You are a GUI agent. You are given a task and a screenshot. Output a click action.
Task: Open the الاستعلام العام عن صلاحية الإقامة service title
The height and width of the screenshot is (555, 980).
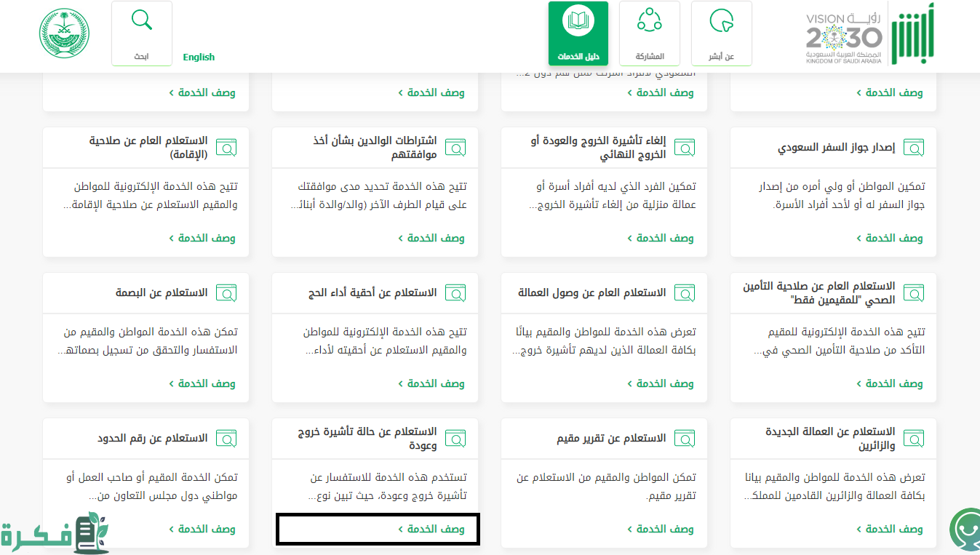[x=148, y=148]
